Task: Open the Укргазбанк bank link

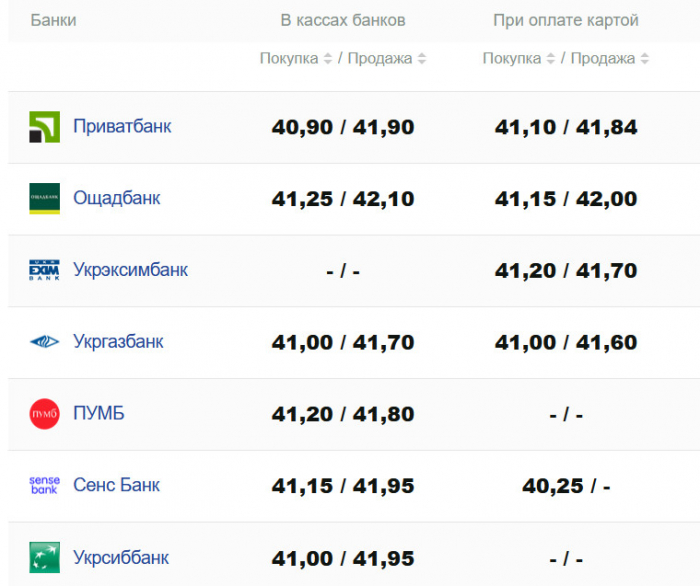Action: pyautogui.click(x=118, y=342)
